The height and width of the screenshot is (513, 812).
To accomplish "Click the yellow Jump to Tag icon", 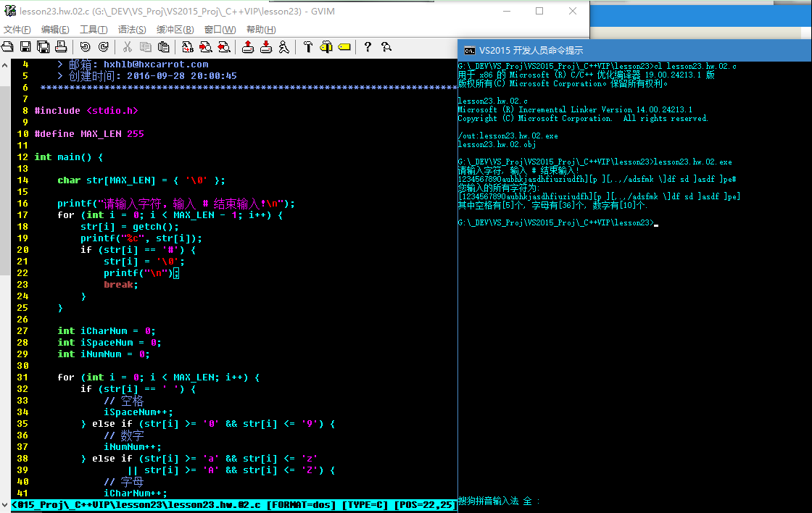I will click(x=344, y=47).
